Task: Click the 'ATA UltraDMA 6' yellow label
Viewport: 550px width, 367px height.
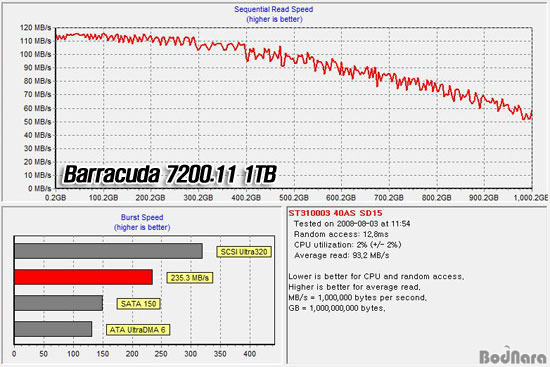Action: pos(138,330)
